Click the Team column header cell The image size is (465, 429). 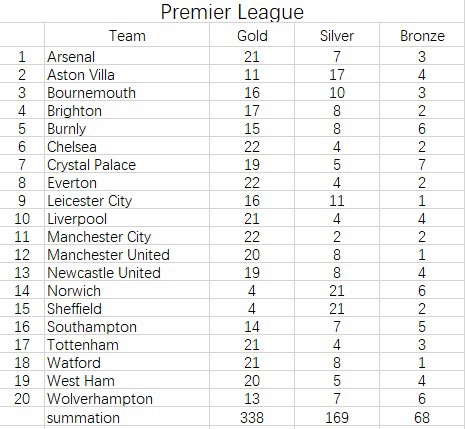(127, 35)
